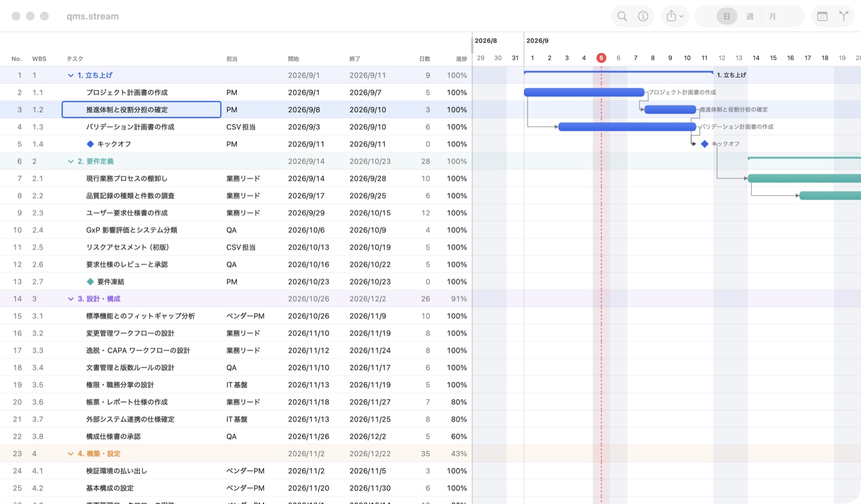861x504 pixels.
Task: Click the 2026/9 month label in timeline
Action: pos(538,41)
